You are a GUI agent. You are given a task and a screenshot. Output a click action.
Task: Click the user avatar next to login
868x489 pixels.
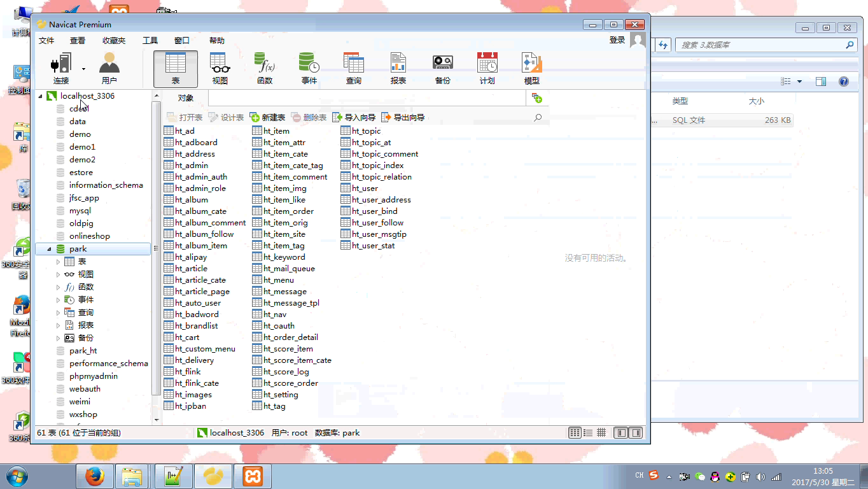click(x=638, y=41)
